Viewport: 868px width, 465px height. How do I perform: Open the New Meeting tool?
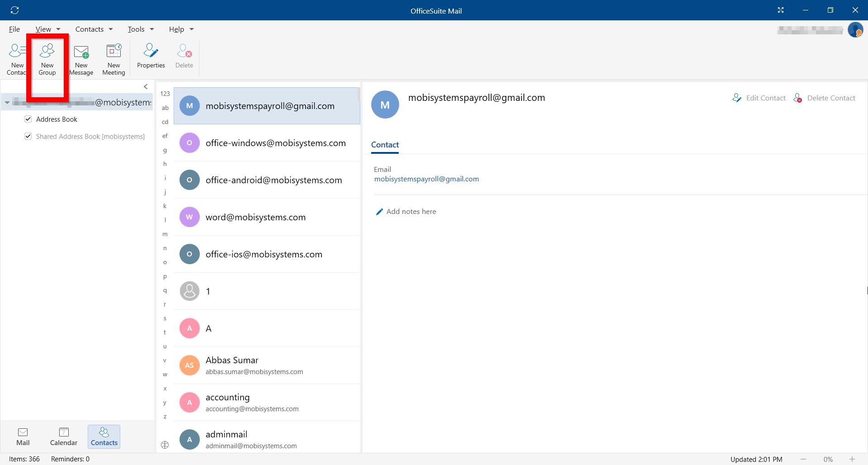click(113, 59)
